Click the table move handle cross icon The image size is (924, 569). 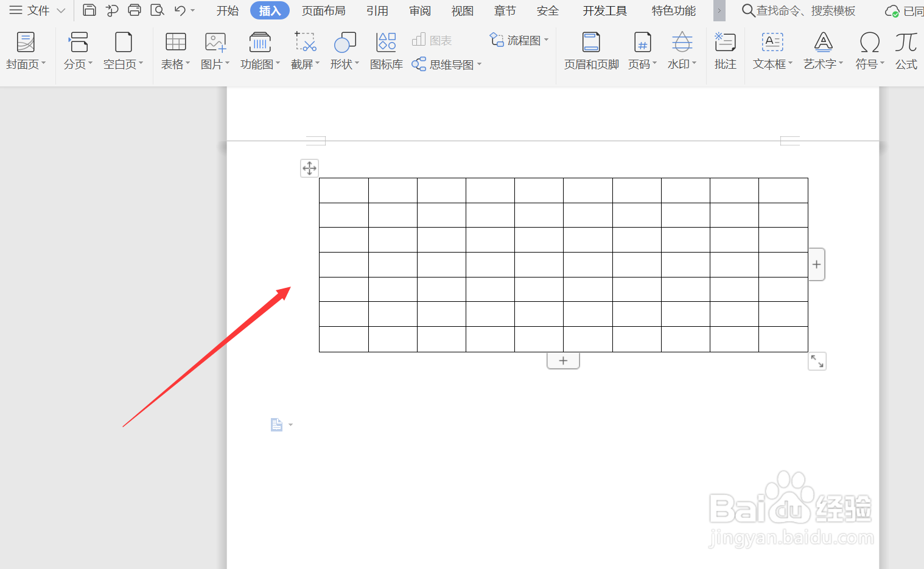(x=309, y=168)
